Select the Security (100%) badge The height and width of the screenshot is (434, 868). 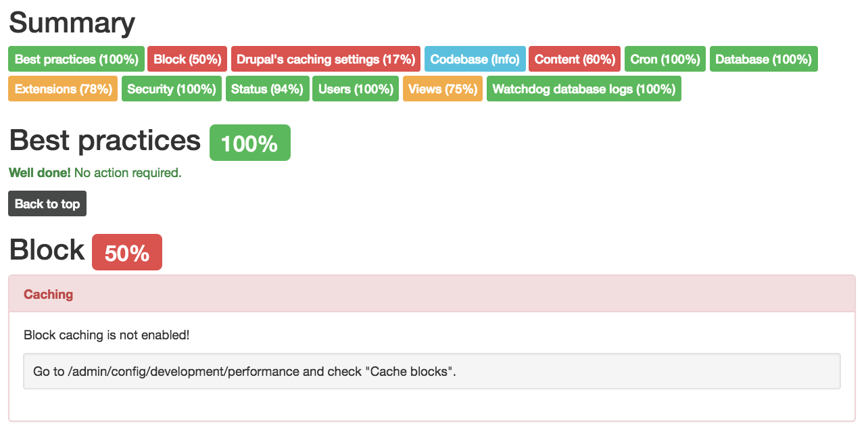coord(172,89)
